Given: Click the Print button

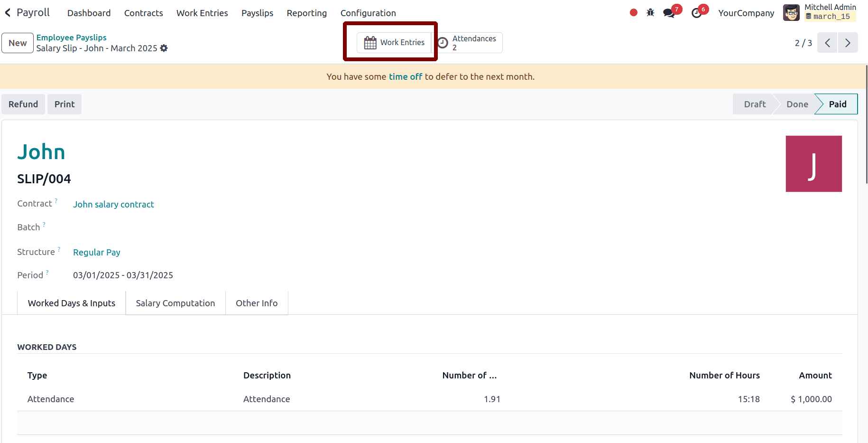Looking at the screenshot, I should tap(65, 104).
